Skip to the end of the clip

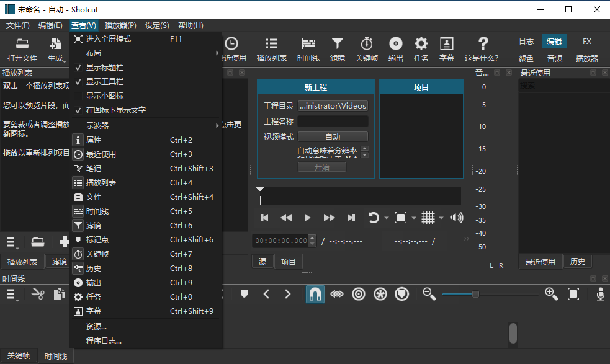[x=351, y=218]
